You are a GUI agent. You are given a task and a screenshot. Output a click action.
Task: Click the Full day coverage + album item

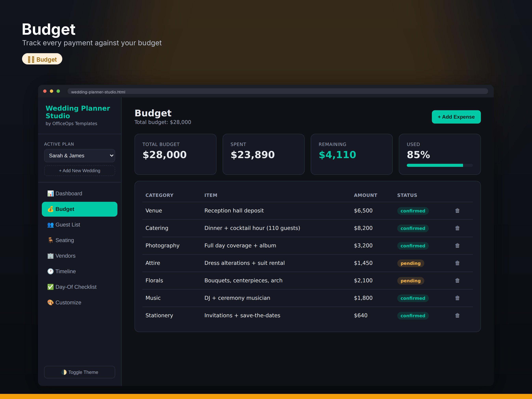click(240, 246)
